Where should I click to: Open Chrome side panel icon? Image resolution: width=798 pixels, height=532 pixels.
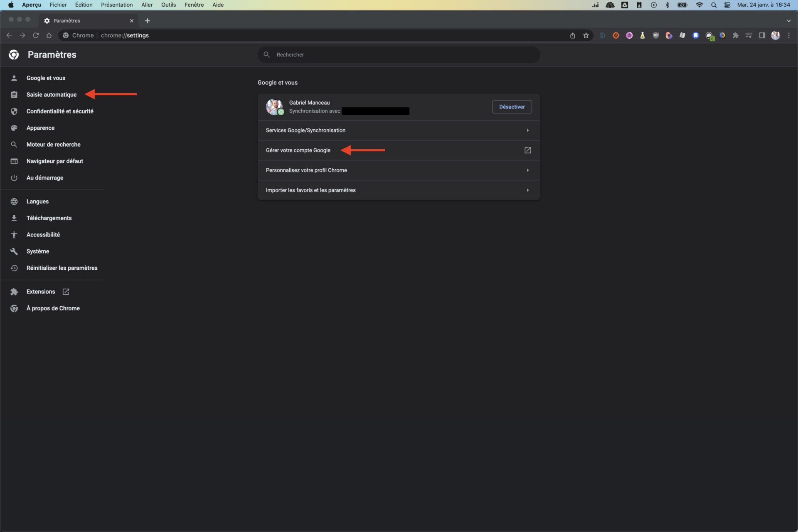[x=762, y=35]
